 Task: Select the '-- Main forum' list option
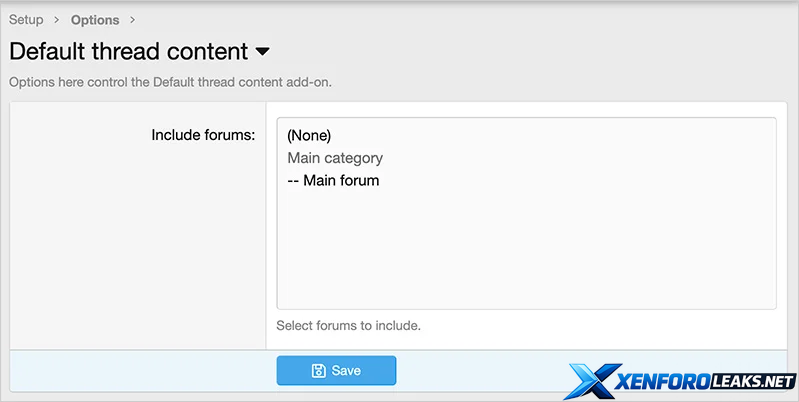coord(333,181)
